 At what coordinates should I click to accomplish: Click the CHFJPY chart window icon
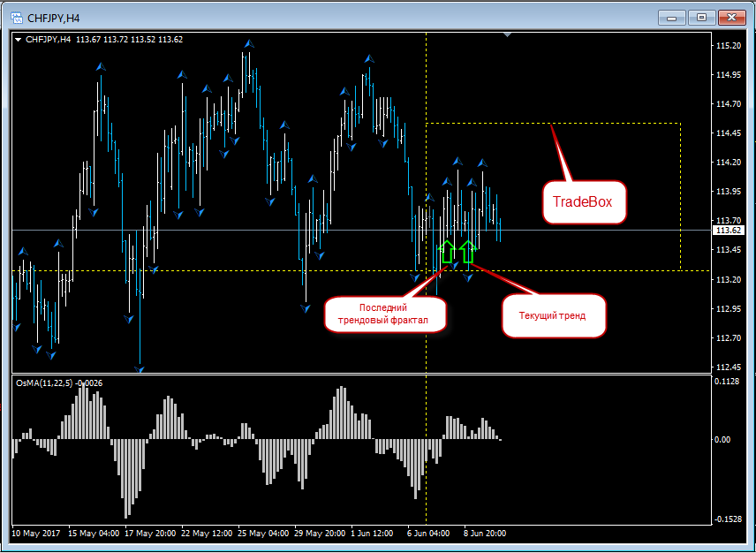point(18,19)
